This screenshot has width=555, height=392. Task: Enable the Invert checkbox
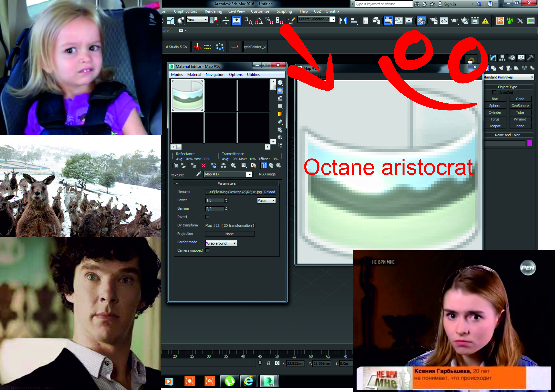(207, 217)
